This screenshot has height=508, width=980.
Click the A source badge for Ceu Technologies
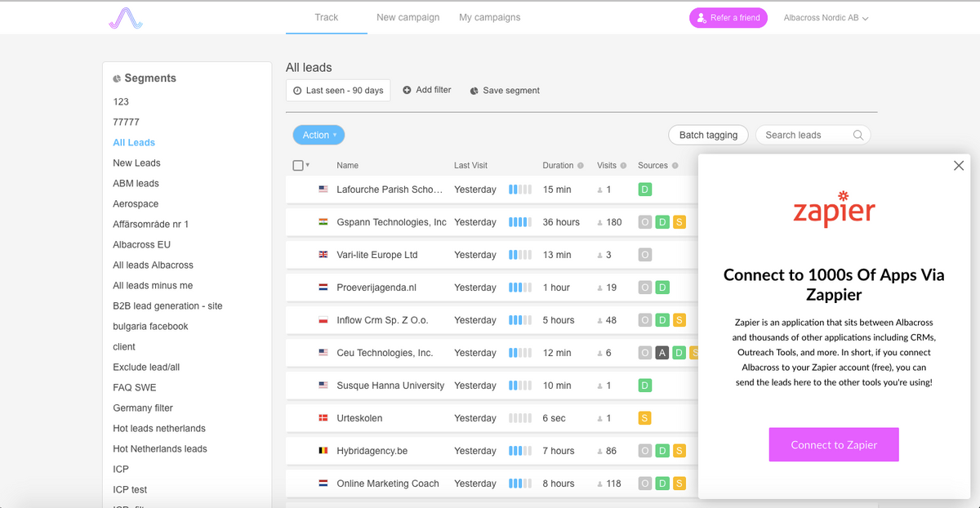662,353
